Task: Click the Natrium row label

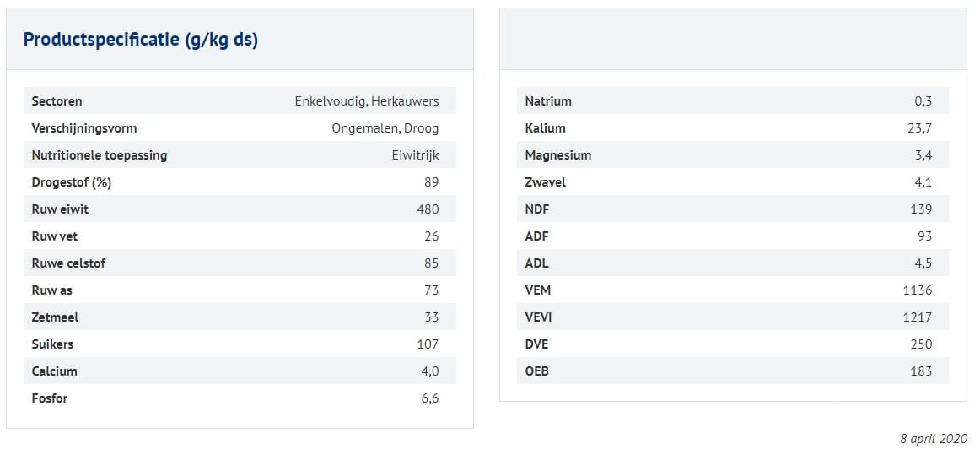Action: click(x=547, y=101)
